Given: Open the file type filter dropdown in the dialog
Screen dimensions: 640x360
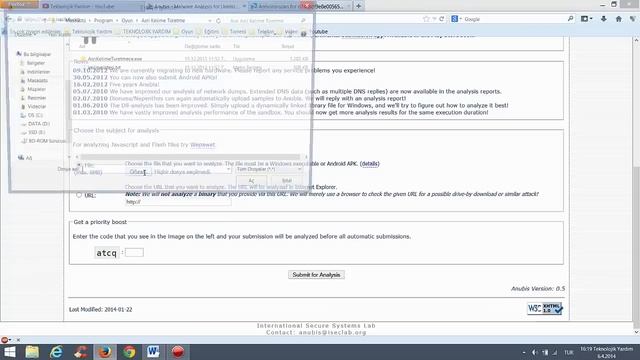Looking at the screenshot, I should tap(269, 169).
